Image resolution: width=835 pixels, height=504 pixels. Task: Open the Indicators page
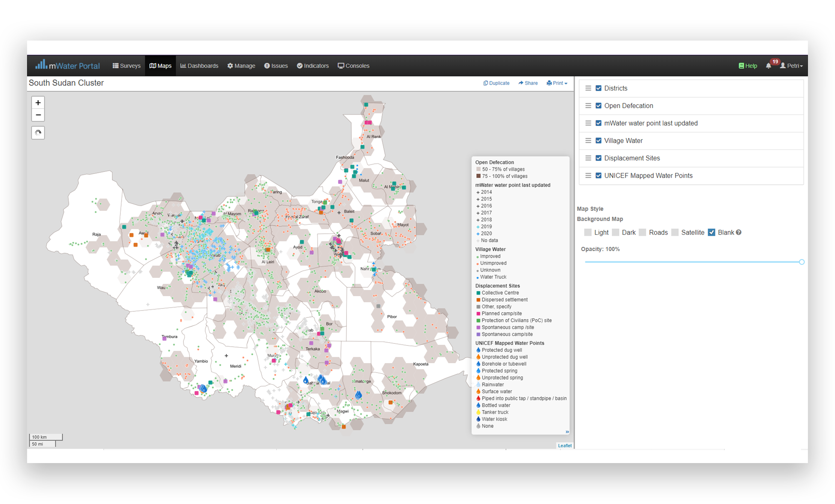313,66
